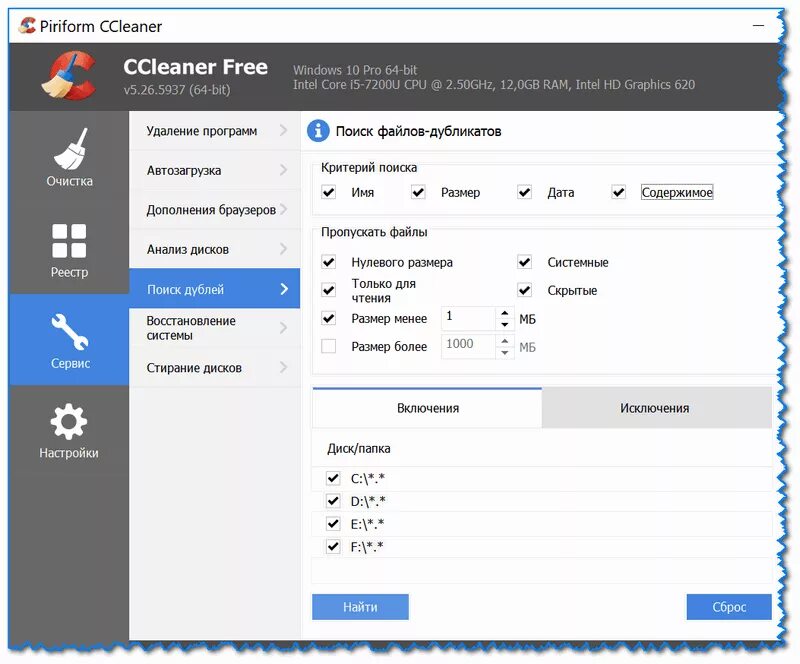Click chevron next to Поиск дублей

[x=284, y=289]
